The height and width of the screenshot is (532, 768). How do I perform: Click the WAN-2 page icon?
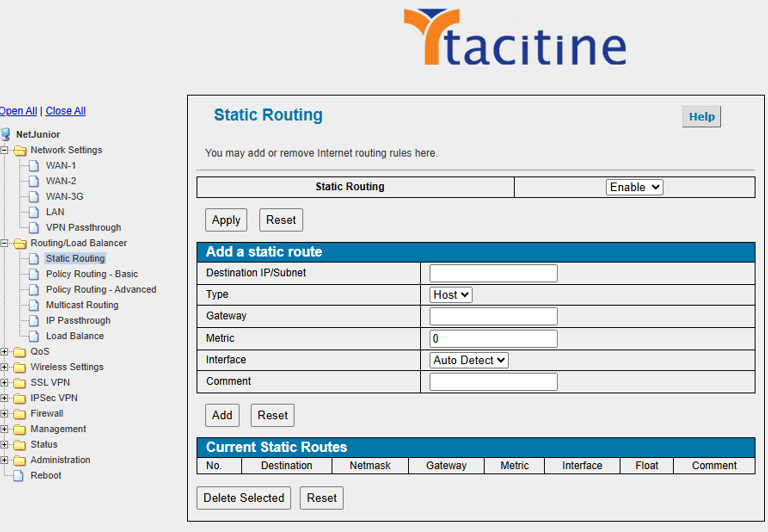pyautogui.click(x=34, y=181)
